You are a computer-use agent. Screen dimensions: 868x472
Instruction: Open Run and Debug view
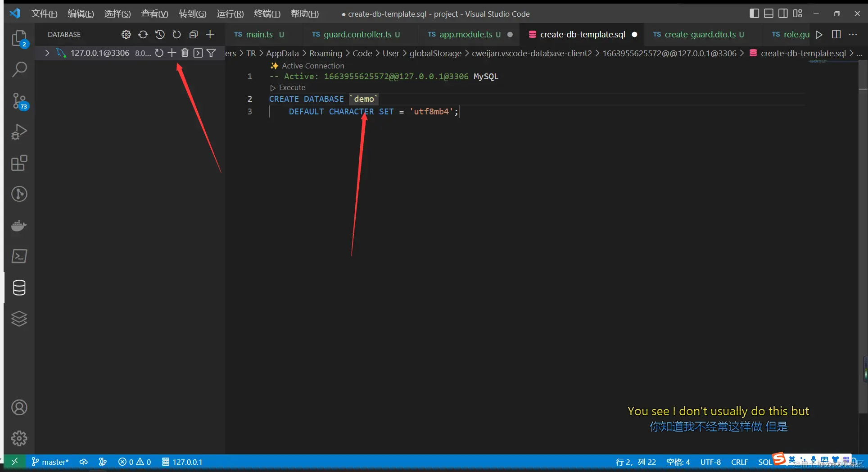[x=19, y=132]
